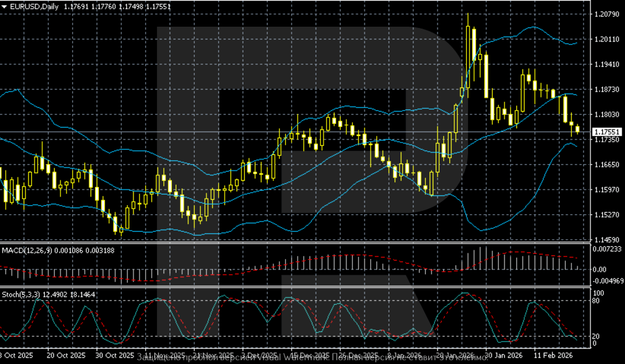
Task: Click the 1.18030 price scale label
Action: (606, 115)
